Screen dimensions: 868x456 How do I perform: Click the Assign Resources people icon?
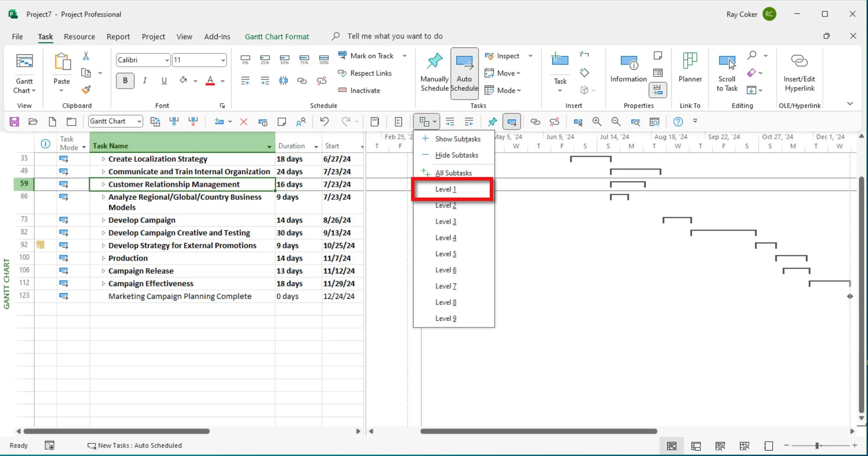[x=301, y=121]
